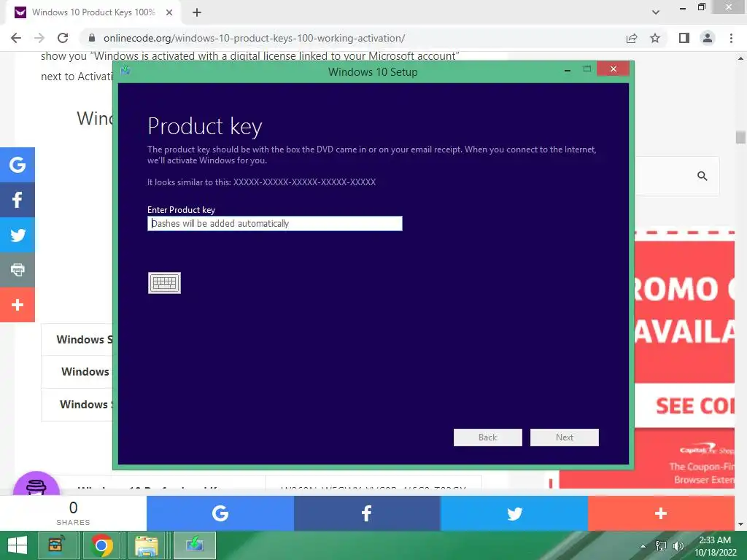Open File Explorer from the taskbar
This screenshot has width=747, height=560.
[x=147, y=545]
